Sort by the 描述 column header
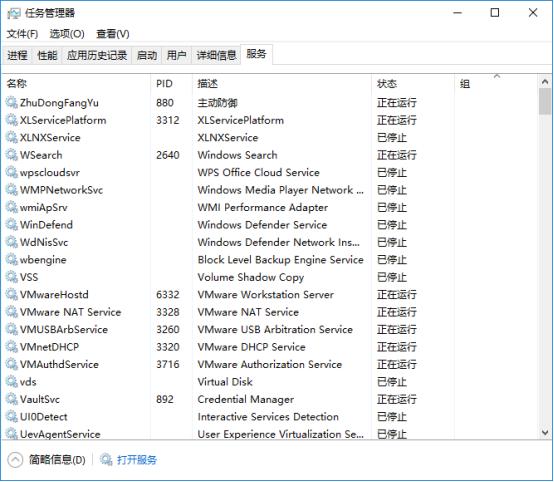 282,84
